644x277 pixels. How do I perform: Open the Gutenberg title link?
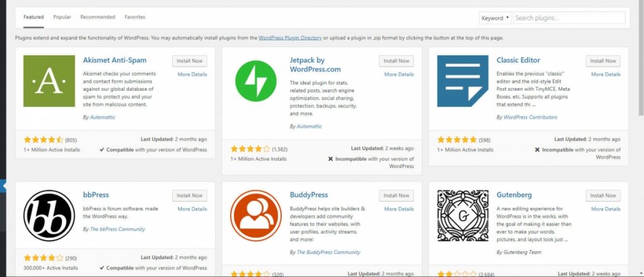514,195
